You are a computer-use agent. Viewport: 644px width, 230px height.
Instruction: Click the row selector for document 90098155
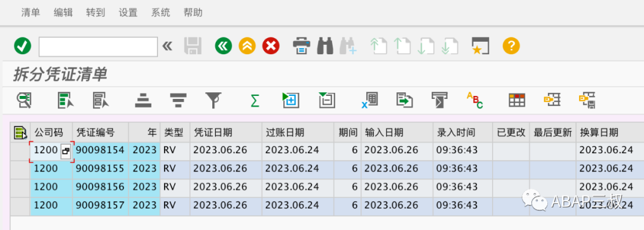[20, 169]
